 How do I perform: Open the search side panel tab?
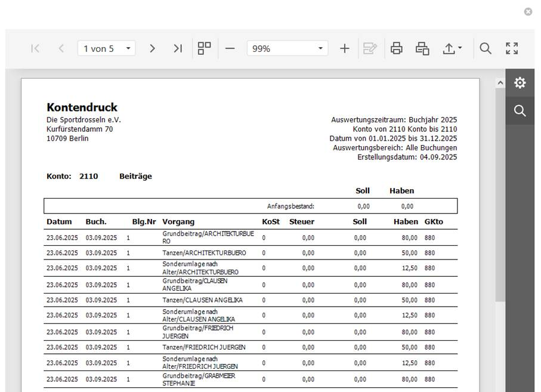pyautogui.click(x=520, y=111)
